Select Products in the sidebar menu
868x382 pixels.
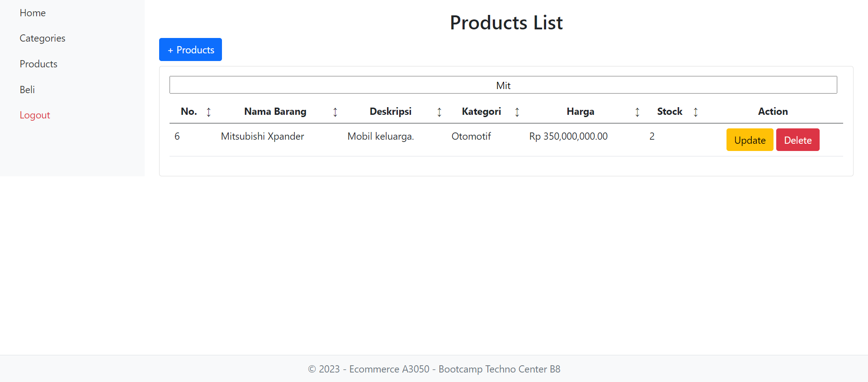[38, 64]
